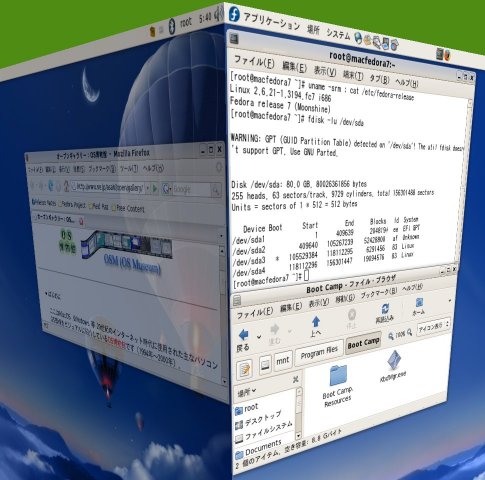Open the terminal window menu icon
The width and height of the screenshot is (485, 480).
[x=234, y=39]
